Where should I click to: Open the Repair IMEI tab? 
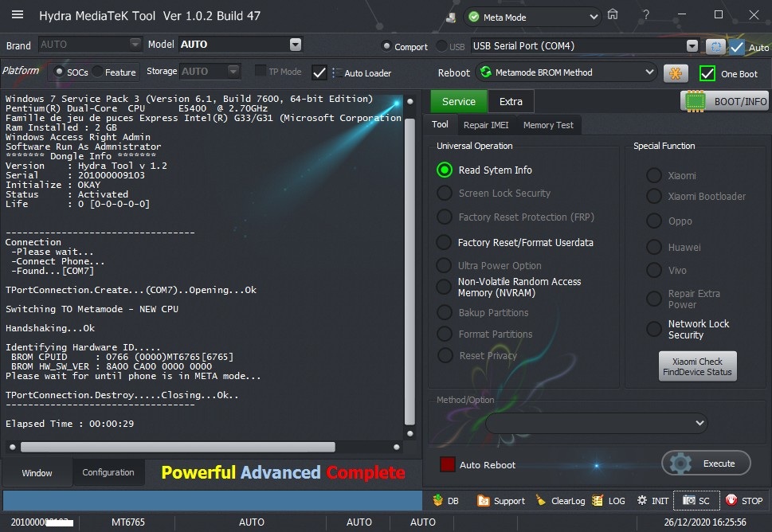486,125
